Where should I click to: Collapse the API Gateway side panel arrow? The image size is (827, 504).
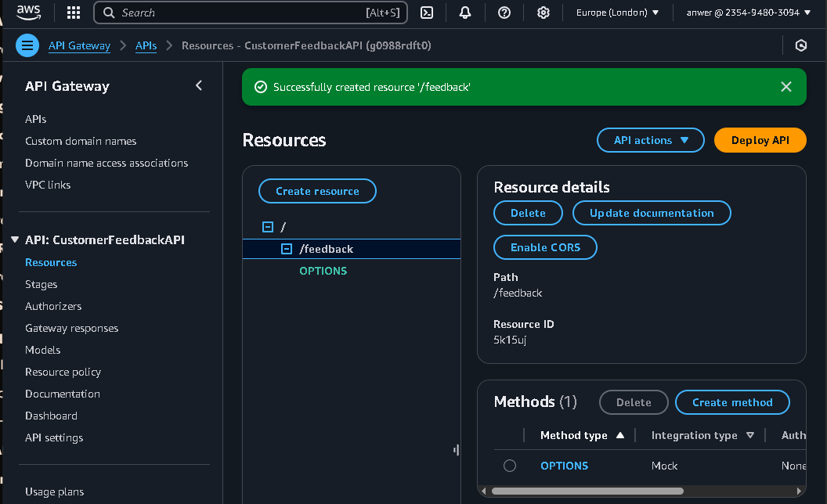(199, 85)
